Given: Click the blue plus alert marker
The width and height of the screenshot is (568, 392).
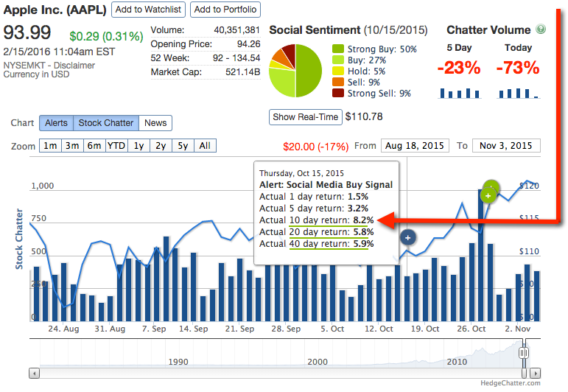Looking at the screenshot, I should tap(408, 238).
